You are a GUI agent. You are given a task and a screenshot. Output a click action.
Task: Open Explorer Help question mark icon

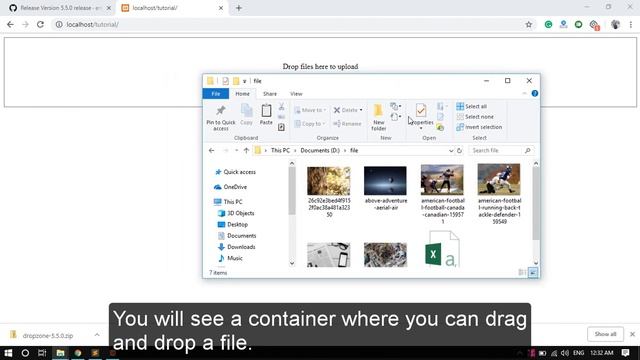(x=535, y=93)
